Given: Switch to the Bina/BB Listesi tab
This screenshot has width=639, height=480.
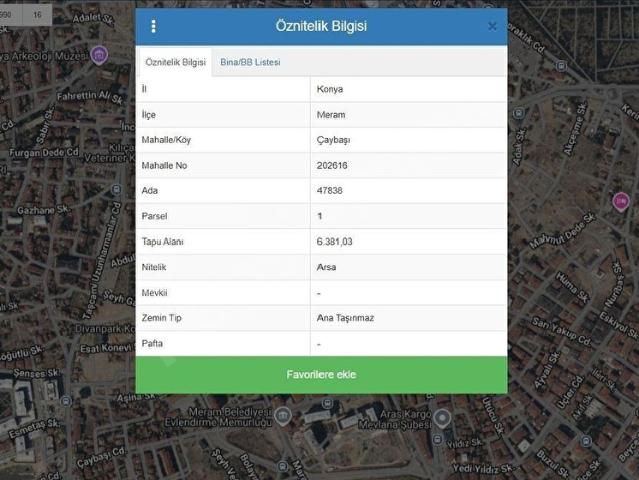Looking at the screenshot, I should tap(250, 62).
